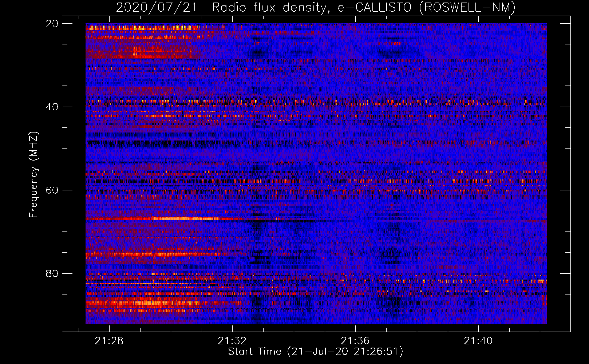Click the 'Frequency (MHZ)' axis label
The width and height of the screenshot is (589, 364).
[x=33, y=174]
